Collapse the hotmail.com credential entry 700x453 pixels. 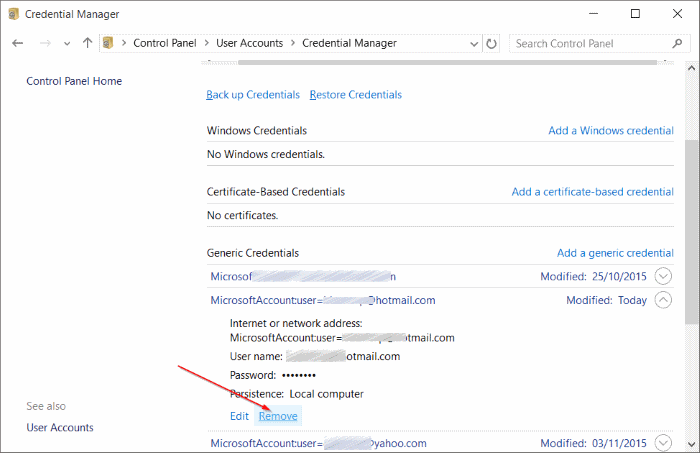pos(663,300)
